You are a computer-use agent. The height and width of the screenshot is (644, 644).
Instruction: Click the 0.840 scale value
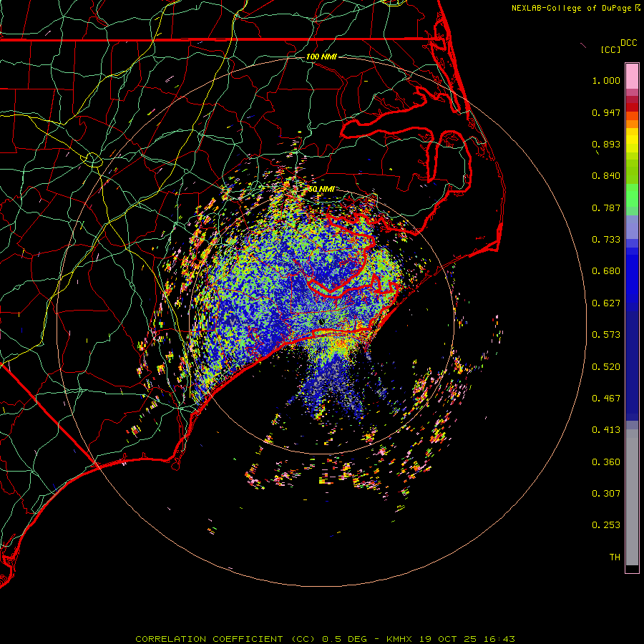coord(606,176)
